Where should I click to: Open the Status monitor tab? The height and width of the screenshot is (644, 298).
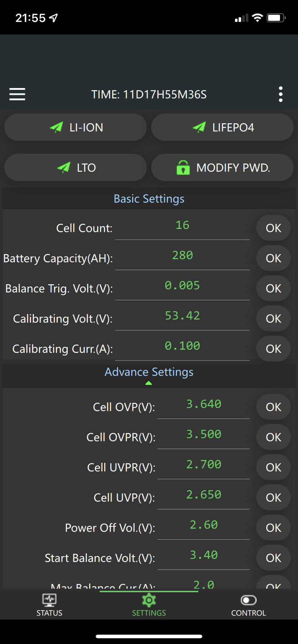pos(49,605)
